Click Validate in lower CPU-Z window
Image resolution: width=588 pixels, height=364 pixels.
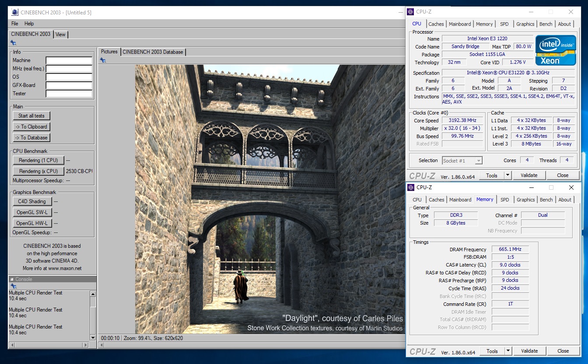click(529, 351)
